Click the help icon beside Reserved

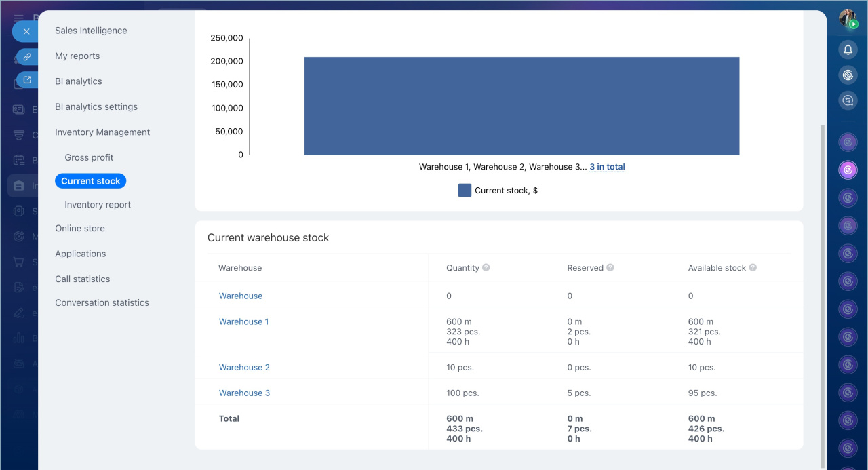(x=610, y=268)
